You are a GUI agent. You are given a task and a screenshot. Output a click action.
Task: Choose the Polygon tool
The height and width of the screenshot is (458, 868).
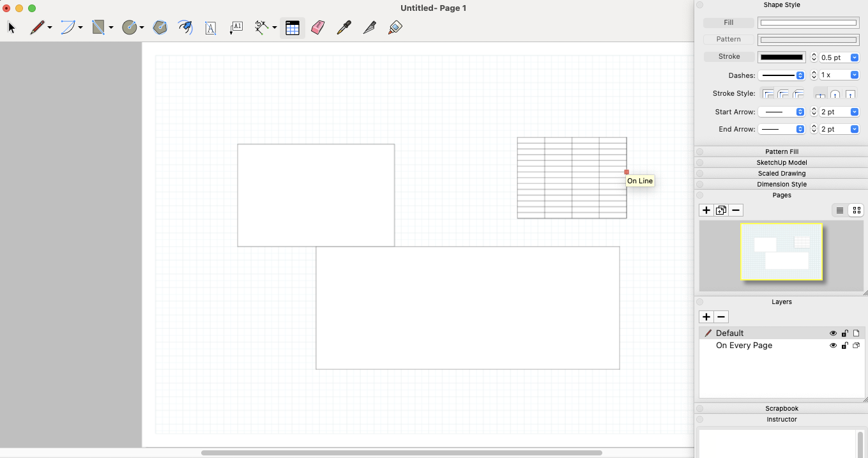coord(160,27)
